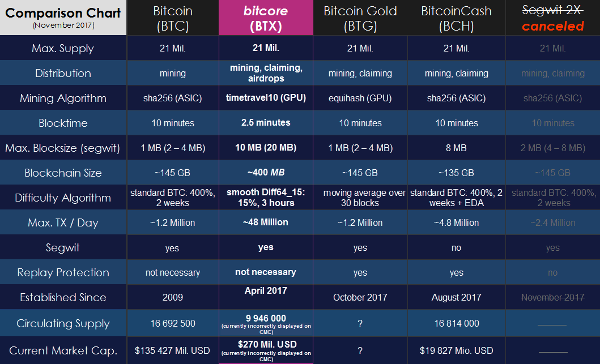
Task: Click the timetravel10 (GPU) cell
Action: (x=266, y=97)
